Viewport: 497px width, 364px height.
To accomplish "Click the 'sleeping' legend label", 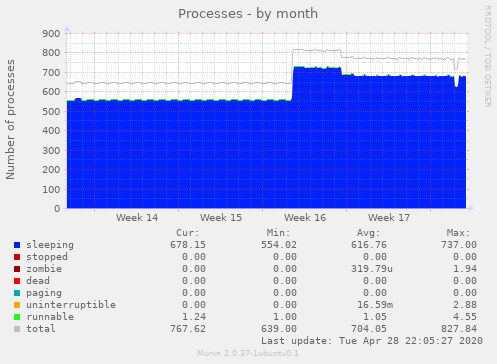I will (x=50, y=245).
